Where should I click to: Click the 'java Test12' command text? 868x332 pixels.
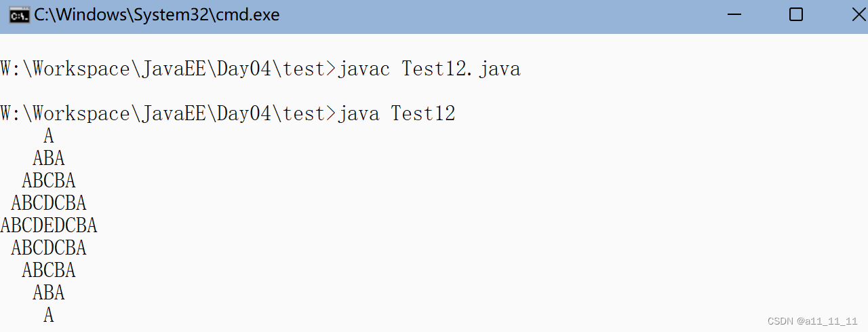coord(396,113)
